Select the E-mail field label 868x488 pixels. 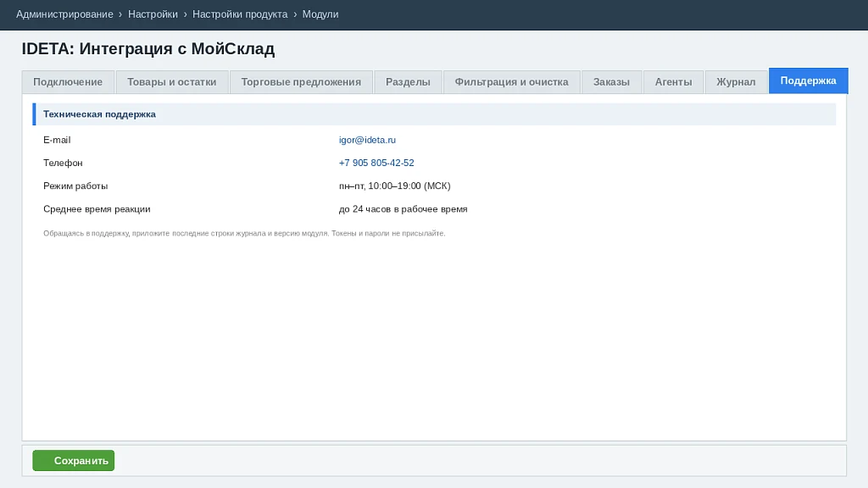coord(57,140)
